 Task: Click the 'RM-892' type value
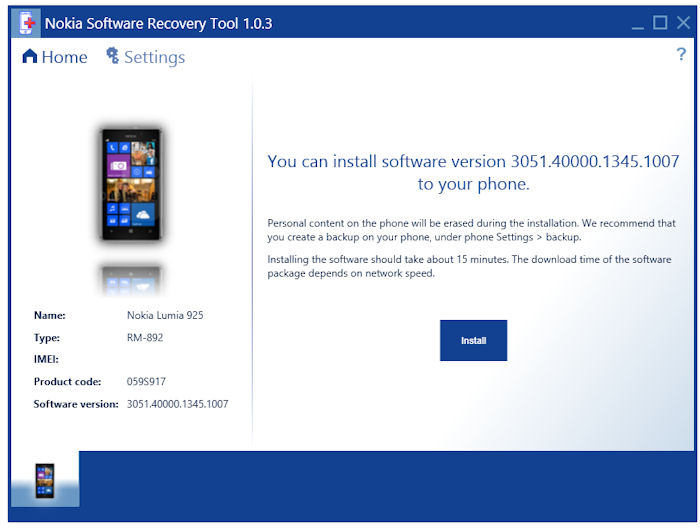[145, 338]
